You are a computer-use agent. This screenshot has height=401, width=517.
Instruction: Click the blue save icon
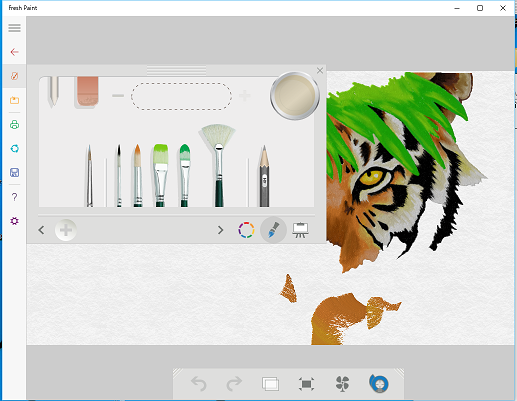pos(14,173)
